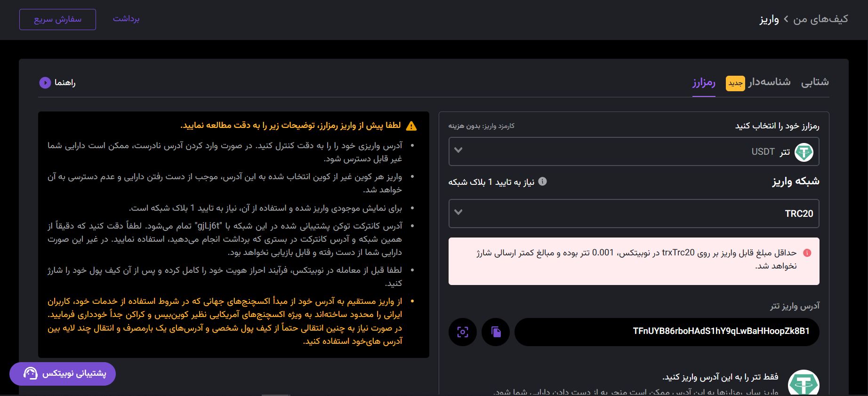
Task: Click the warning heading لطفا پیش از واریز رمزارز
Action: tap(290, 126)
